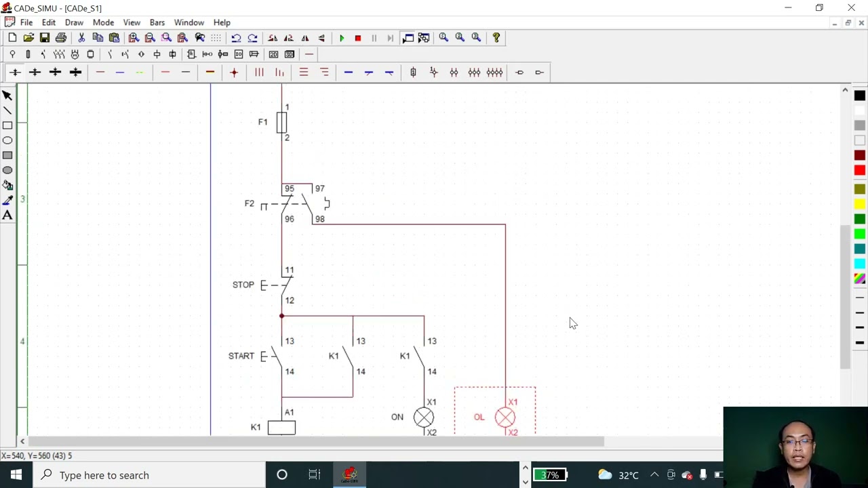Choose the three vertical red lines component
Viewport: 868px width, 488px height.
point(259,73)
